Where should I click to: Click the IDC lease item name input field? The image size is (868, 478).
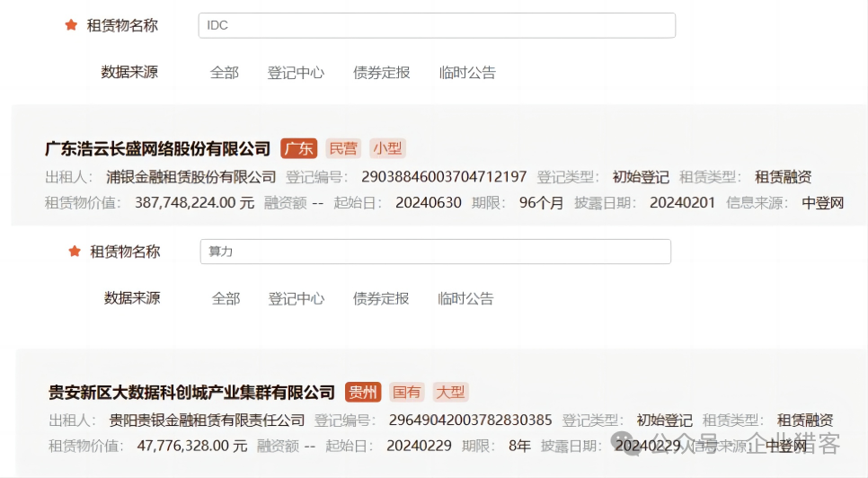437,25
